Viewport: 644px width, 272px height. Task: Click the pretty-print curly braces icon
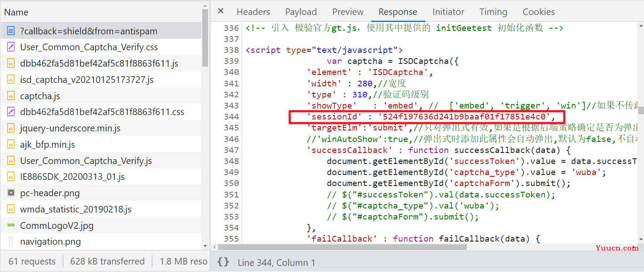[x=223, y=262]
